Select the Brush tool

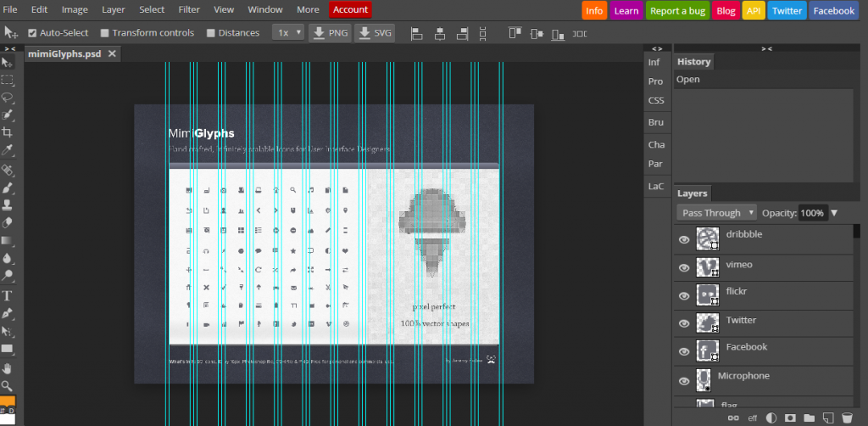(x=7, y=188)
